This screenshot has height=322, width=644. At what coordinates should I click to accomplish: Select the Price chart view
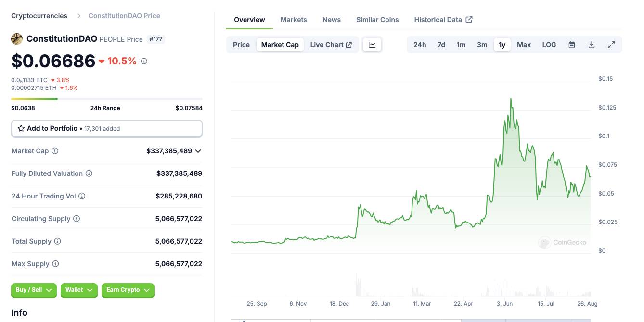pyautogui.click(x=241, y=45)
